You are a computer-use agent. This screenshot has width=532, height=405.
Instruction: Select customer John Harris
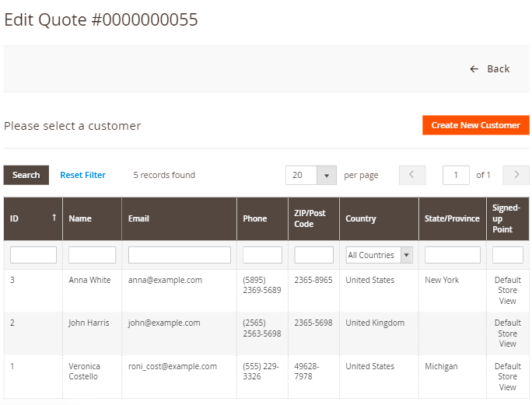[89, 323]
